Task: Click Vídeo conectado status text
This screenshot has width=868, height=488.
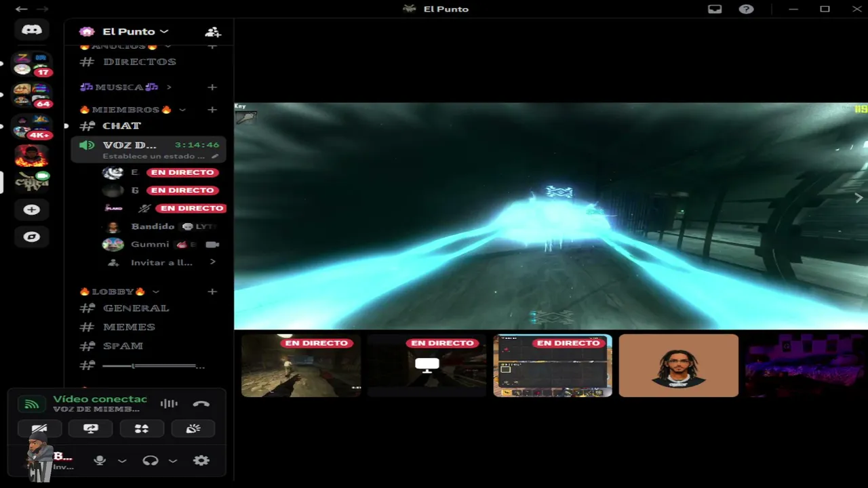Action: point(100,399)
